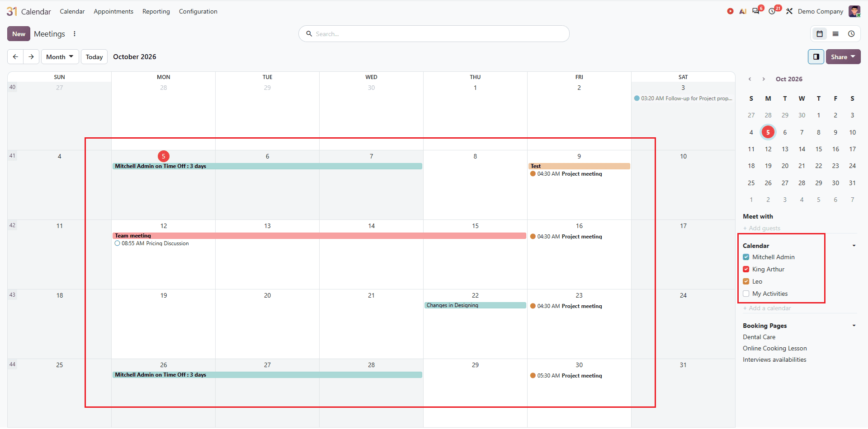The height and width of the screenshot is (429, 868).
Task: Open the user avatar menu
Action: tap(854, 11)
